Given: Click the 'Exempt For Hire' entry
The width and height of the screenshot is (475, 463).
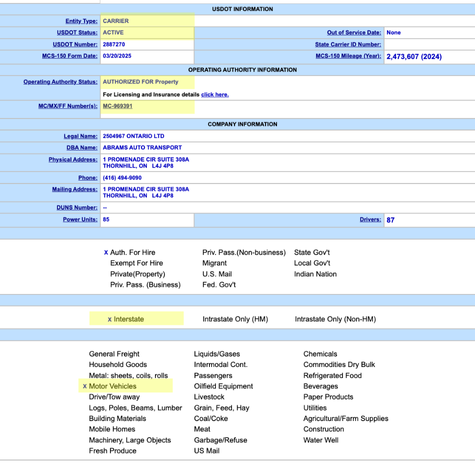Looking at the screenshot, I should tap(137, 263).
